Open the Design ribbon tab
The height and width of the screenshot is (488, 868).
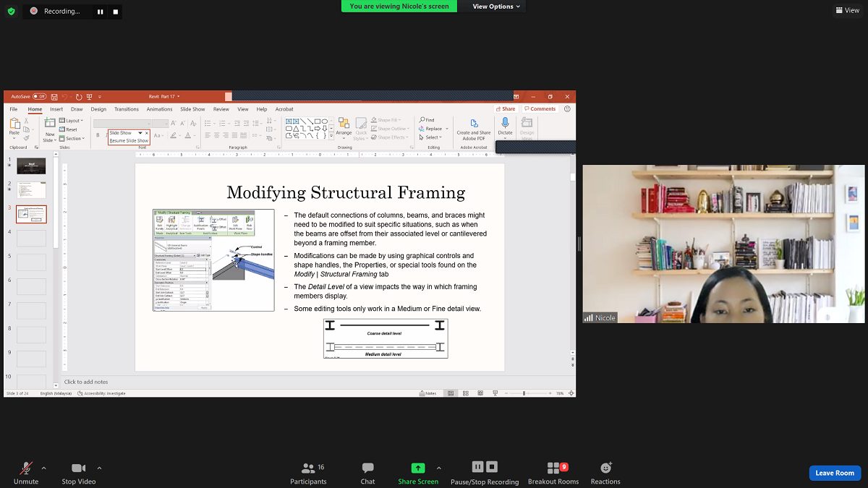(98, 109)
